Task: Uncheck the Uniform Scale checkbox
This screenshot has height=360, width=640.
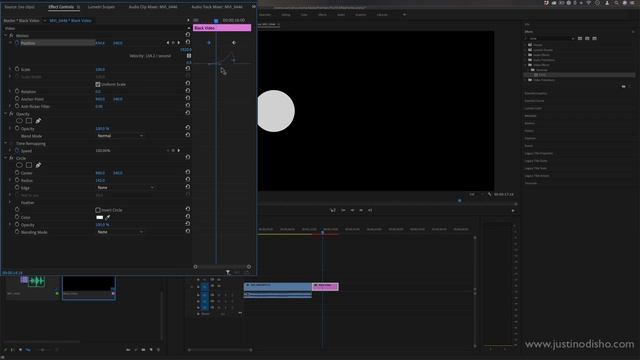Action: [x=98, y=84]
